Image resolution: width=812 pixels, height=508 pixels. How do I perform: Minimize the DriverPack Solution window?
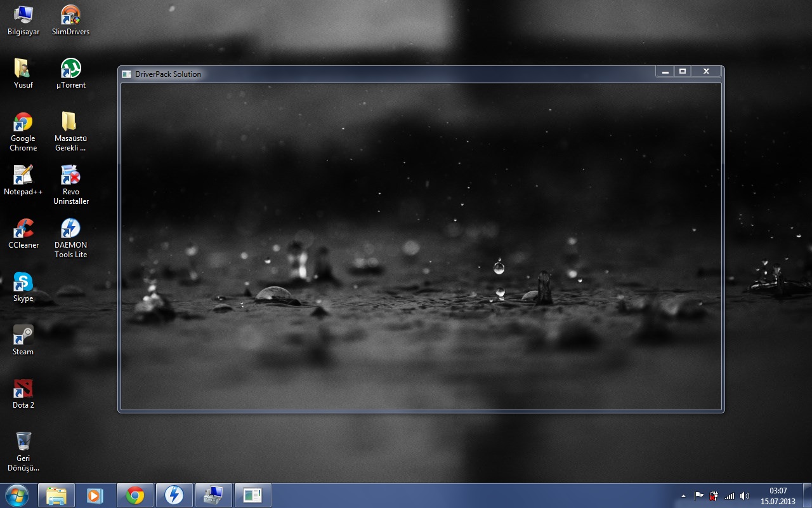(x=665, y=72)
